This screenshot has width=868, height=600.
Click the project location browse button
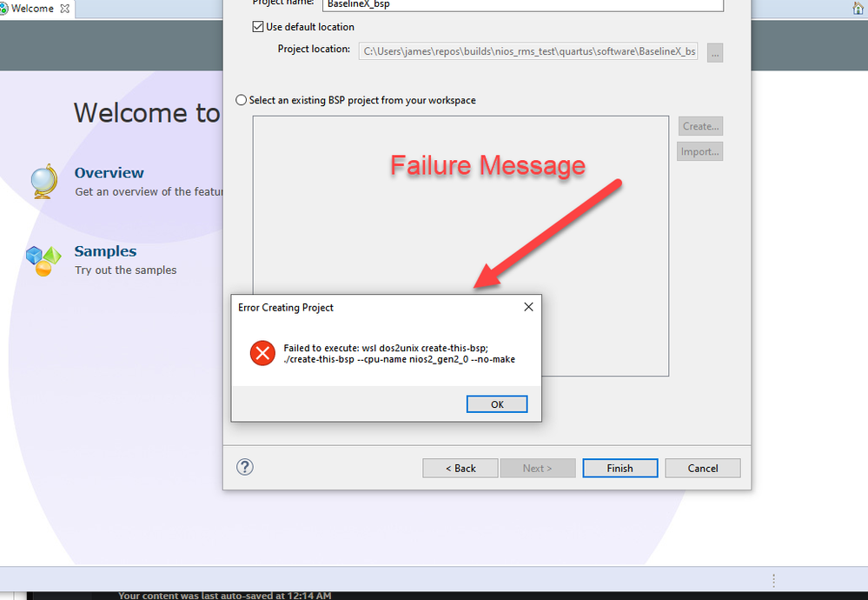click(x=715, y=53)
